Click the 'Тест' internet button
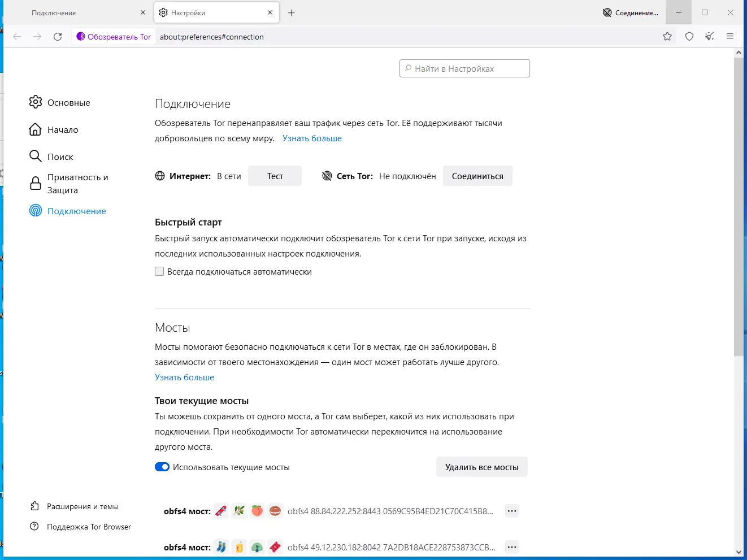Screen dimensions: 747x560 click(275, 176)
